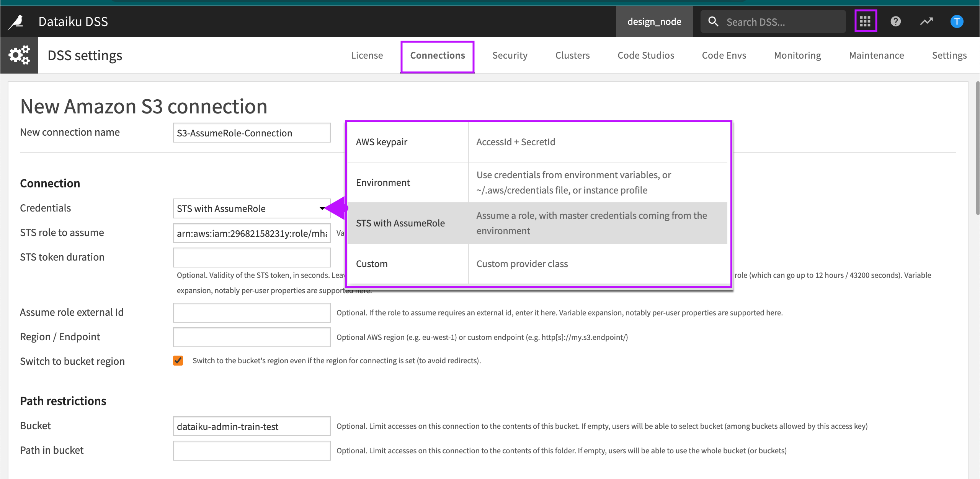
Task: Click the help question mark icon
Action: pyautogui.click(x=896, y=21)
